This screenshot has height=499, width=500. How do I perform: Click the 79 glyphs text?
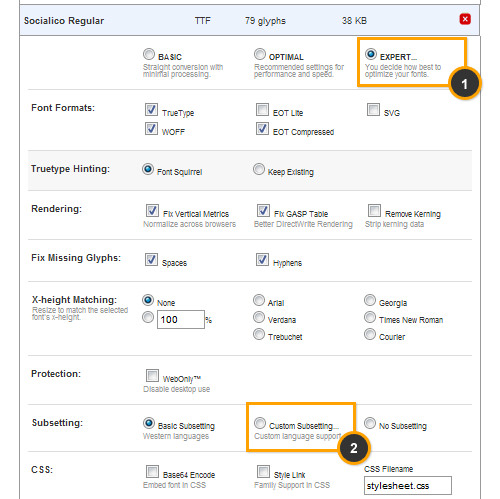point(265,21)
